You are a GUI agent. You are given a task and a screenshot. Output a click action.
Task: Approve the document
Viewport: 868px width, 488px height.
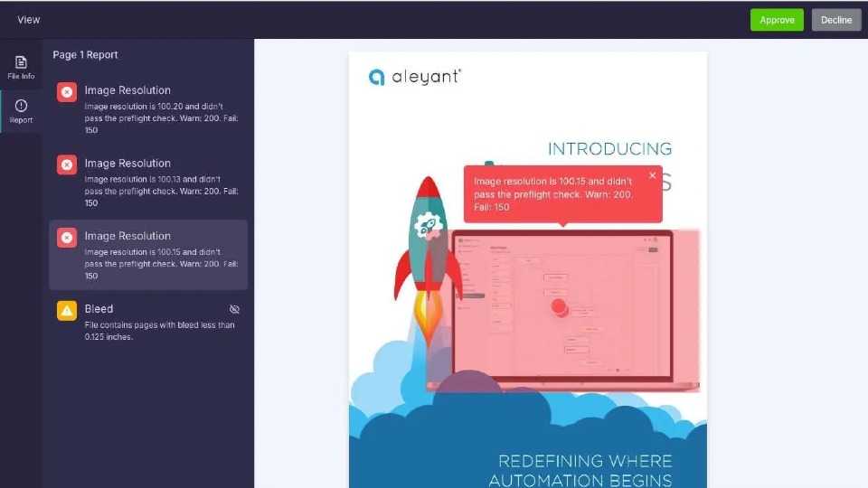pos(776,20)
